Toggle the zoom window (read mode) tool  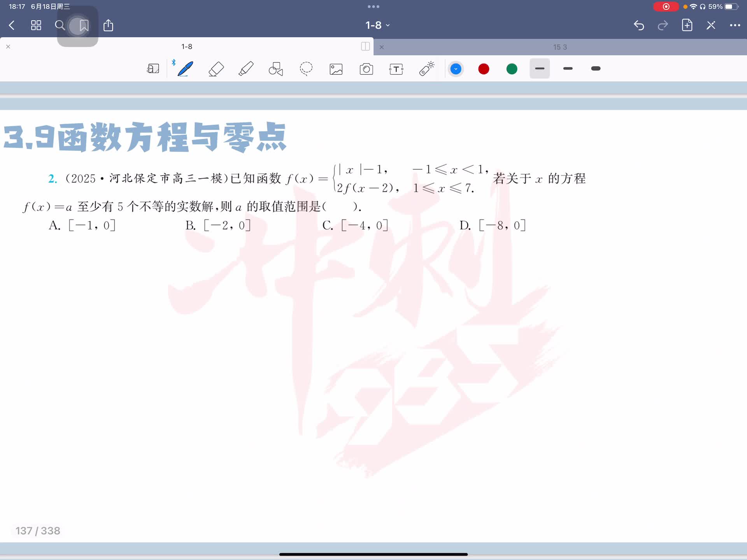click(153, 69)
